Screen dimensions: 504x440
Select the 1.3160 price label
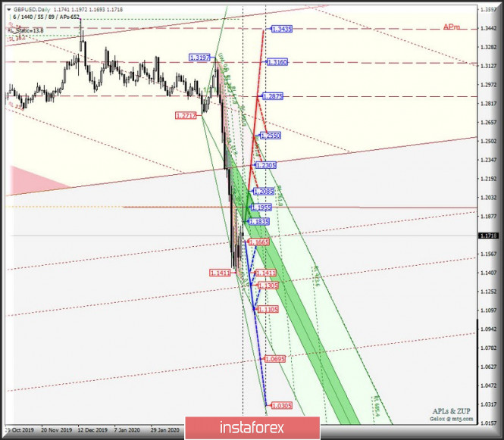pyautogui.click(x=277, y=62)
